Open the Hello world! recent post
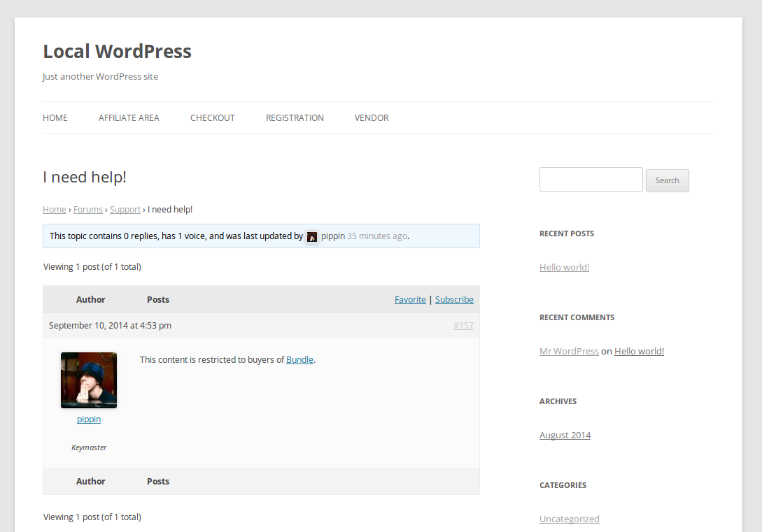The width and height of the screenshot is (762, 532). click(x=564, y=268)
